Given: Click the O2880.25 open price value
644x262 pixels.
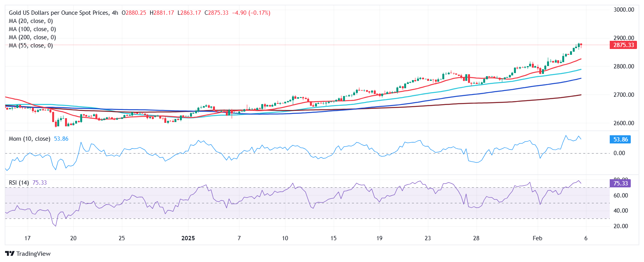Looking at the screenshot, I should point(134,13).
